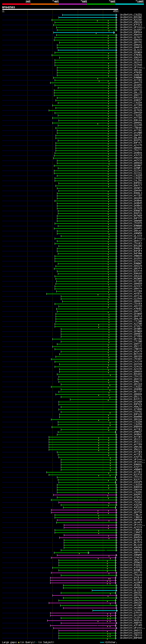Select the UniRef100_B9RJ64 label
Screen dimensions: 146x644
[x=131, y=120]
